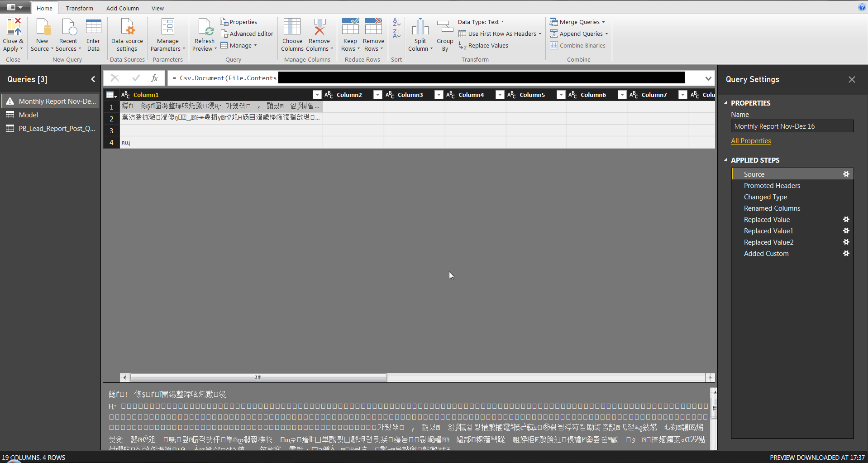The height and width of the screenshot is (463, 868).
Task: Open the Advanced Editor
Action: (x=247, y=34)
